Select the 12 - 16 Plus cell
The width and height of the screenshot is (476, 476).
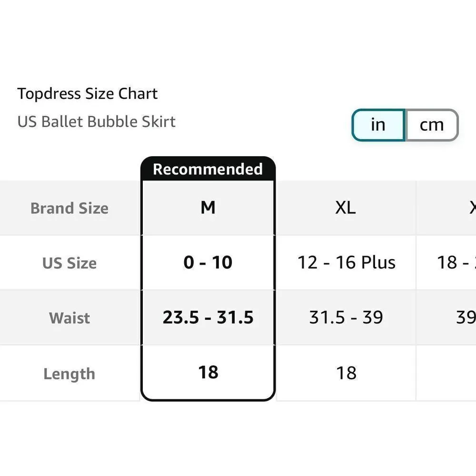click(346, 262)
